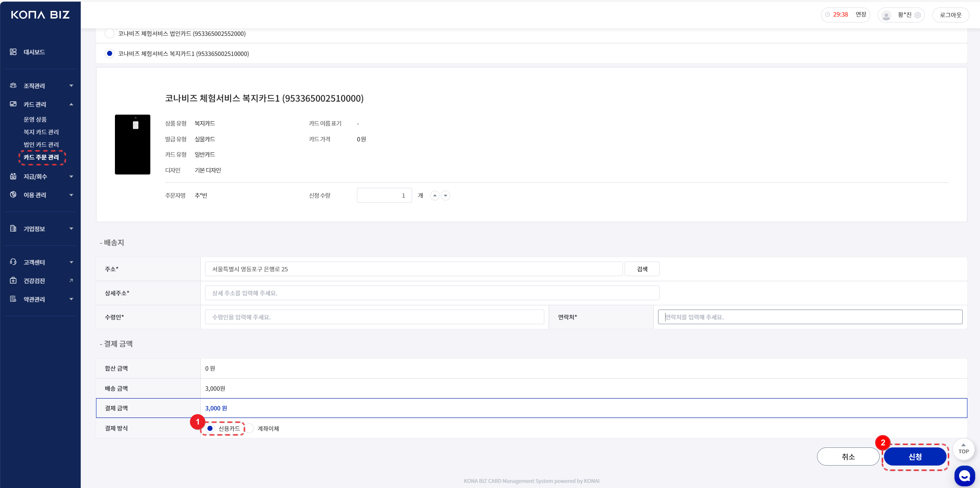Click the 기업정보 building icon
This screenshot has height=488, width=980.
13,228
